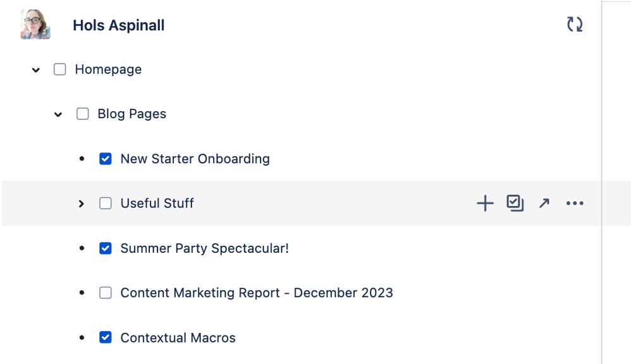Screen dimensions: 631x364
Task: Click the plus icon on Useful Stuff row
Action: click(485, 203)
